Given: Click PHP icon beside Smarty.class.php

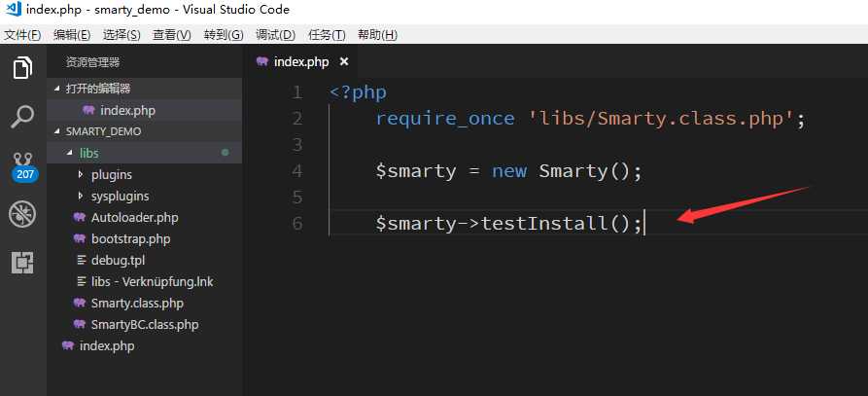Looking at the screenshot, I should coord(80,303).
